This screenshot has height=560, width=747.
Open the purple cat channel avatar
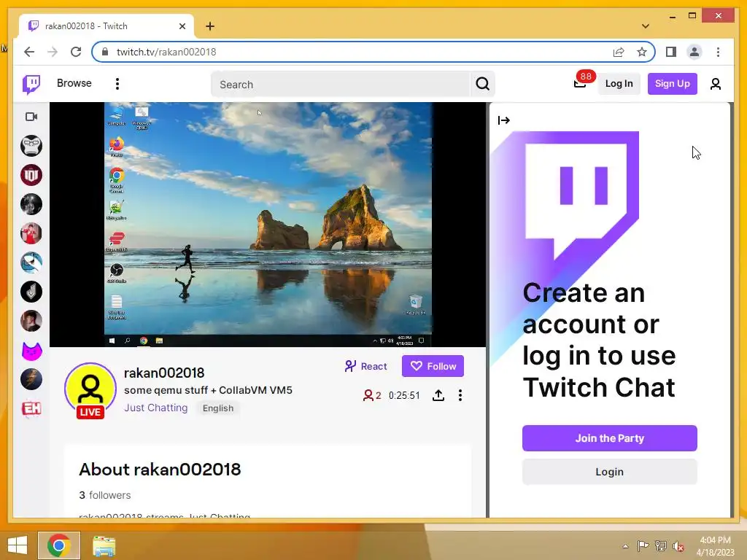click(x=31, y=351)
